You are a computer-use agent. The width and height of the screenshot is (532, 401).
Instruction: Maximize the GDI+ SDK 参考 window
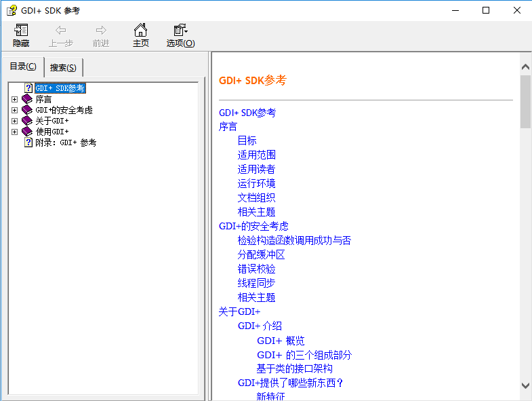(486, 11)
